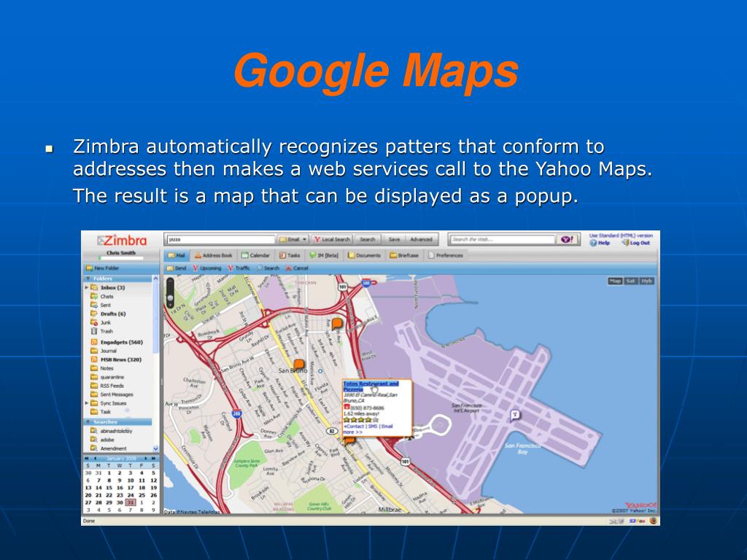This screenshot has height=560, width=747.
Task: Click the orange map marker at San Bruno
Action: coord(298,365)
